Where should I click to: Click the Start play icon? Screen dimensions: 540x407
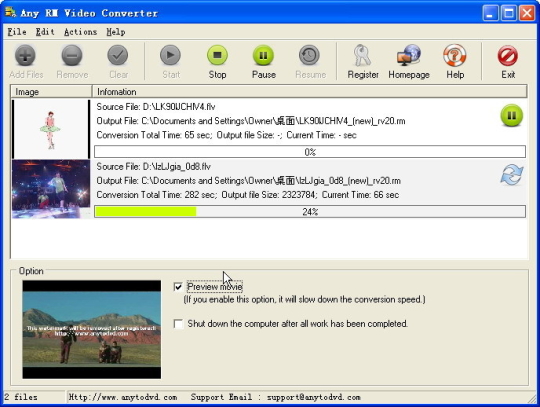[x=170, y=55]
